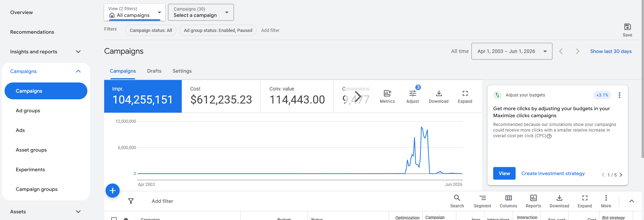The width and height of the screenshot is (644, 220).
Task: Download the chart data
Action: tap(439, 93)
